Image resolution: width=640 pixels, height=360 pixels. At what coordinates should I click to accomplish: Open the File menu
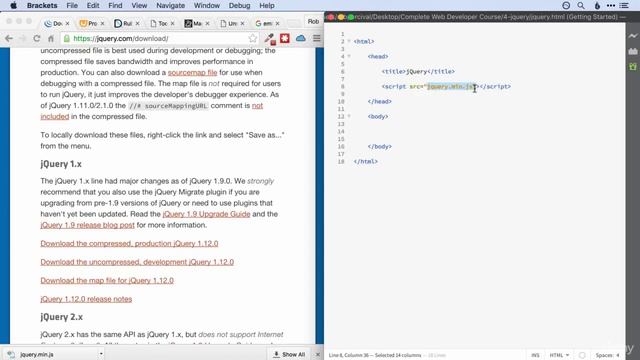pos(72,5)
